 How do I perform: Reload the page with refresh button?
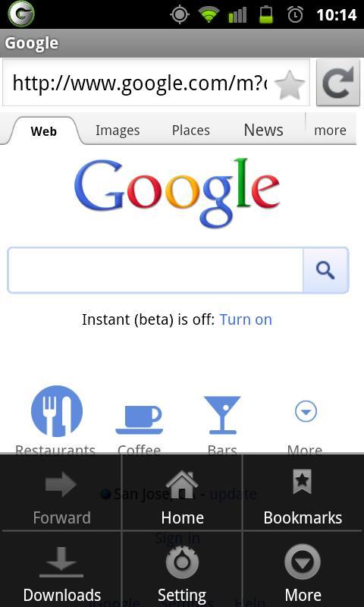[338, 83]
